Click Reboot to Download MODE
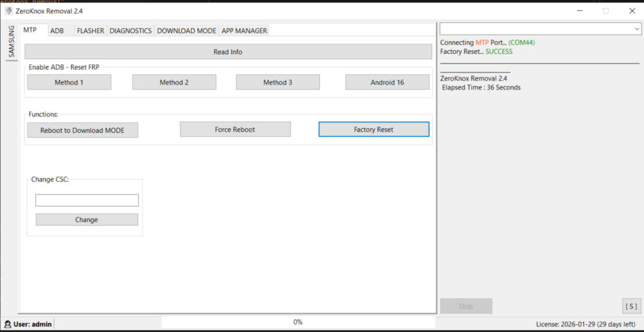 (x=82, y=130)
